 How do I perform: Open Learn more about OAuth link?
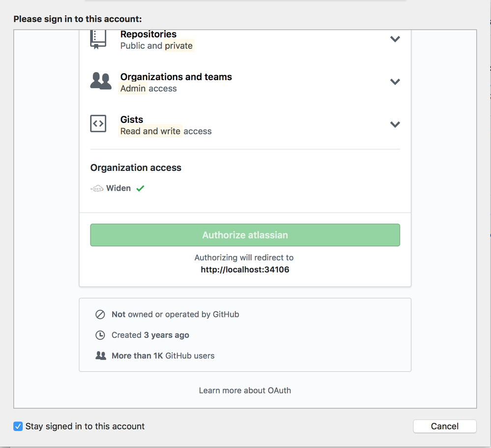pos(245,391)
